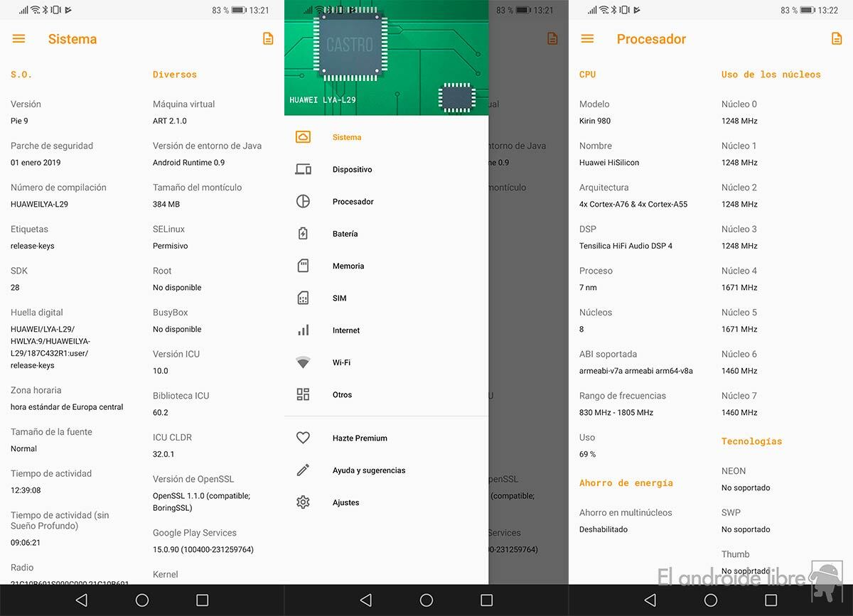Screen dimensions: 853x616
Task: Tap recent apps square below Sistema screen
Action: (202, 600)
